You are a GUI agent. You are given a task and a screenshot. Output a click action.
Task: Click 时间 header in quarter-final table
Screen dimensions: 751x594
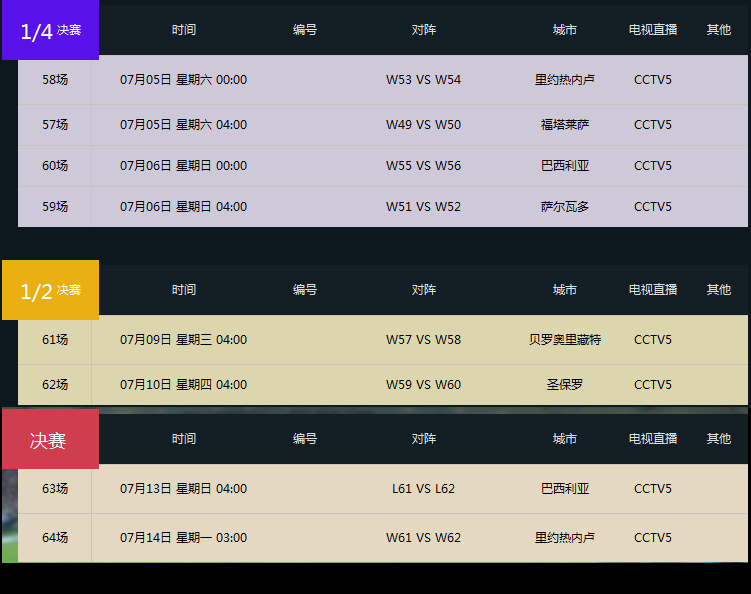point(184,30)
